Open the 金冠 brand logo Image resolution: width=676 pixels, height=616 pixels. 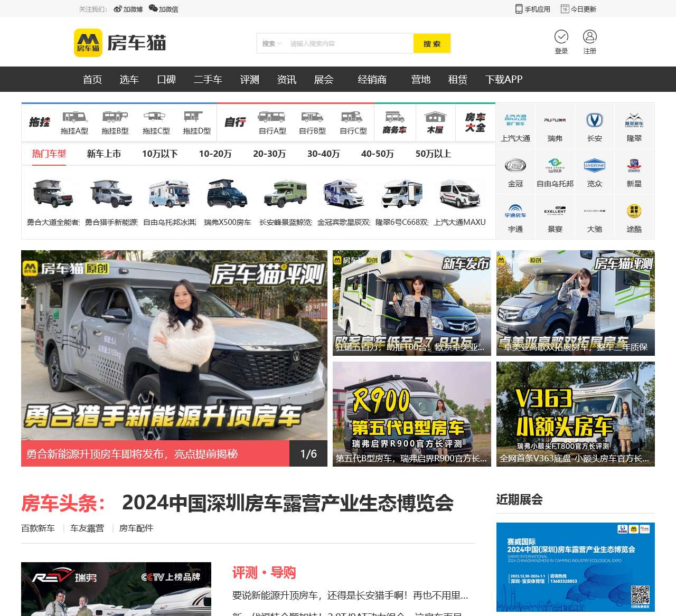(515, 166)
